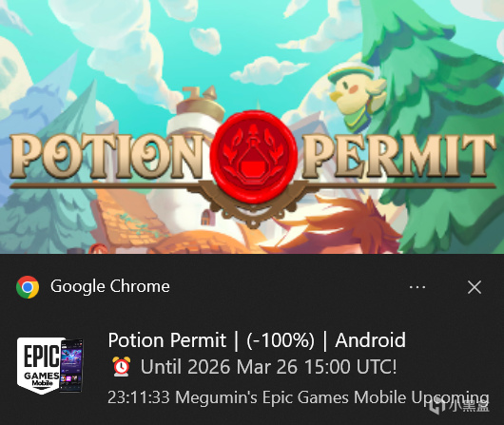Viewport: 504px width, 425px height.
Task: Open the Potion Permit notification title
Action: [x=257, y=340]
